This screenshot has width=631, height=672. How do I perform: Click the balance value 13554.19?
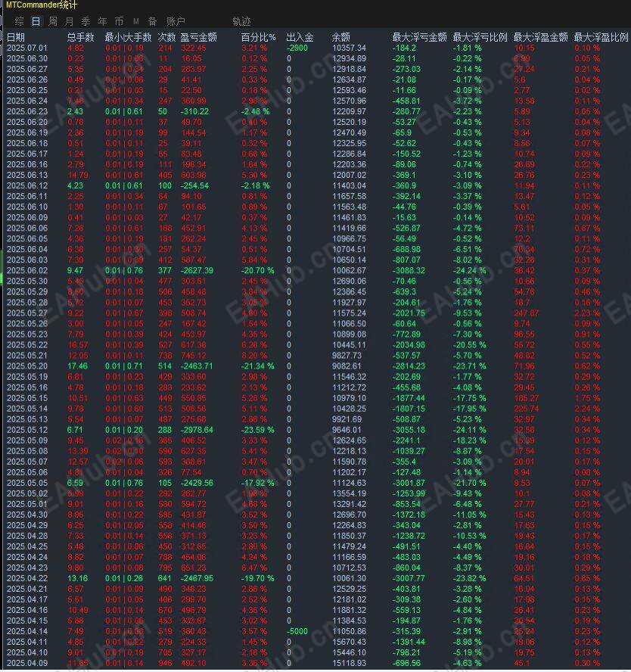[349, 493]
